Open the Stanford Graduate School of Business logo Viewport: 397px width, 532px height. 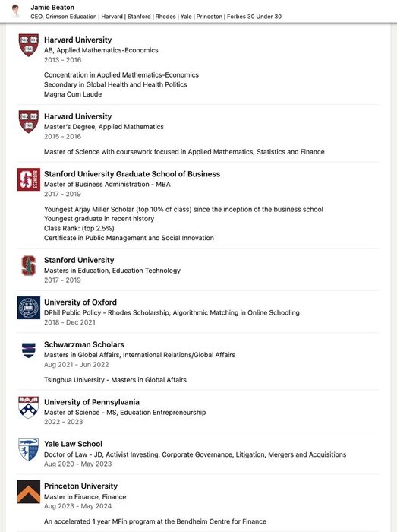coord(28,179)
